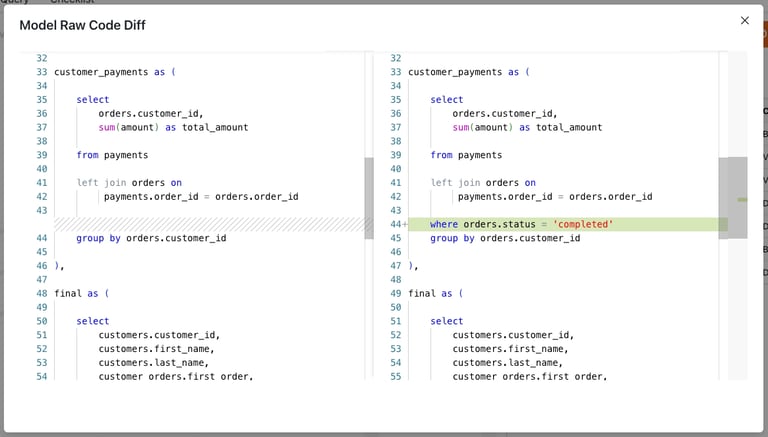The height and width of the screenshot is (437, 768).
Task: Click "from payments" in left pane
Action: (112, 155)
